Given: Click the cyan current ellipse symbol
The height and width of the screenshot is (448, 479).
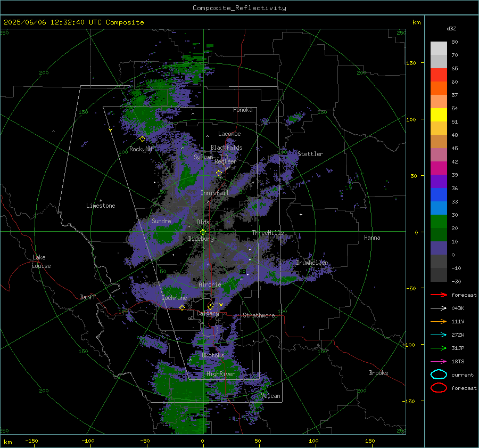Looking at the screenshot, I should click(439, 374).
